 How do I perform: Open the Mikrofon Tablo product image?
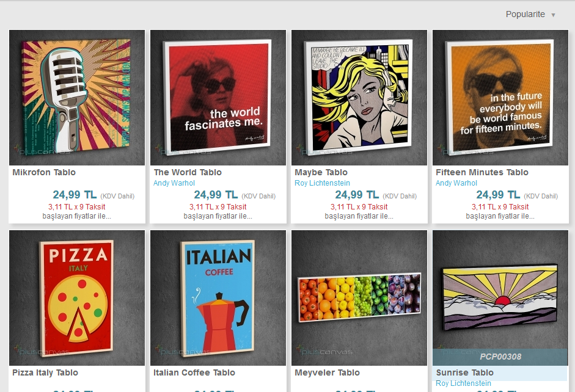77,98
